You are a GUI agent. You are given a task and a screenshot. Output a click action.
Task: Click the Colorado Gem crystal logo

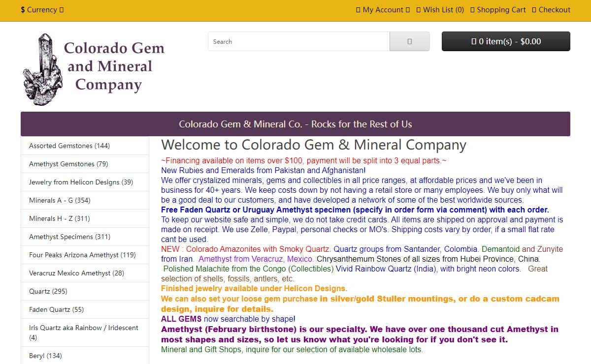coord(94,68)
